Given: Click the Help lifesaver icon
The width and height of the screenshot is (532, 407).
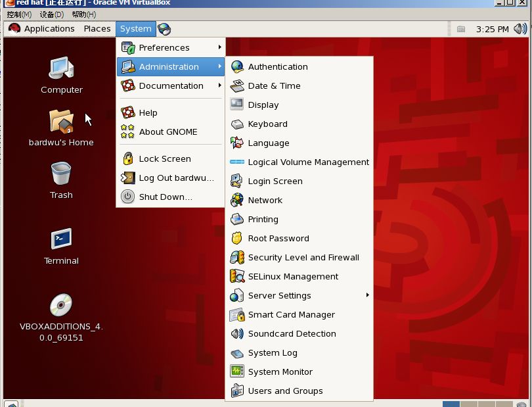Looking at the screenshot, I should coord(128,112).
